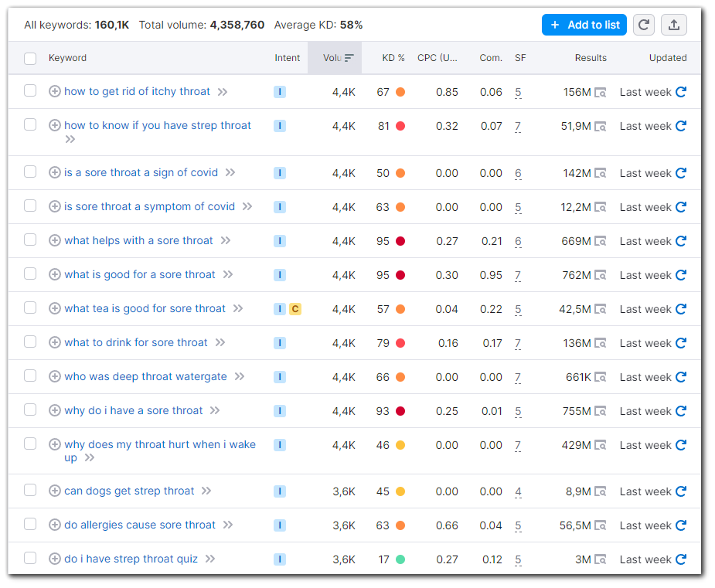715x588 pixels.
Task: Check the box for 'why does my throat hurt when i wake up'
Action: pyautogui.click(x=30, y=443)
